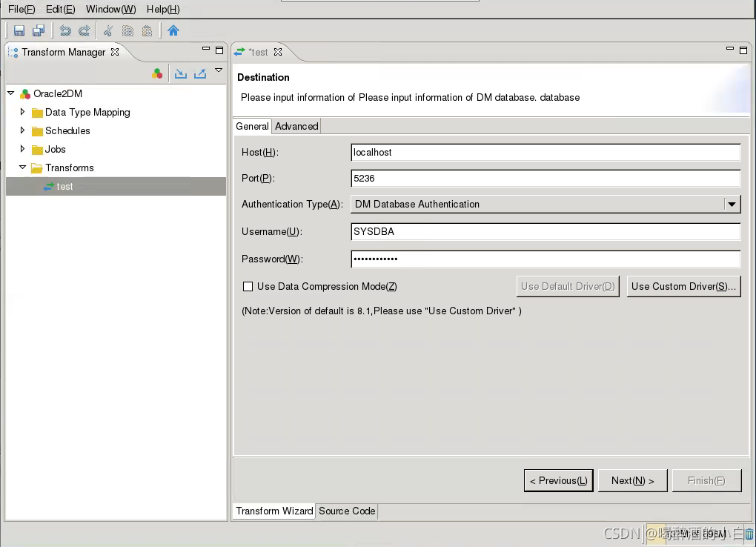
Task: Select the test label under Transforms
Action: 64,186
